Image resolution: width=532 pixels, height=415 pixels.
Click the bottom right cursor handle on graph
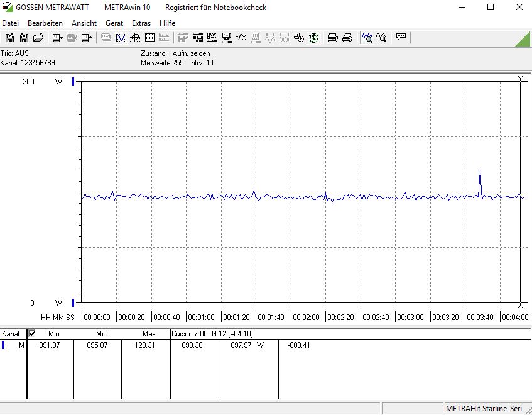(x=521, y=306)
